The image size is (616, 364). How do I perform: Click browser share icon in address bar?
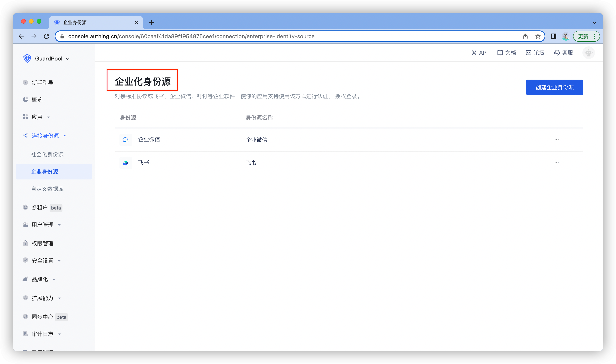pos(525,36)
